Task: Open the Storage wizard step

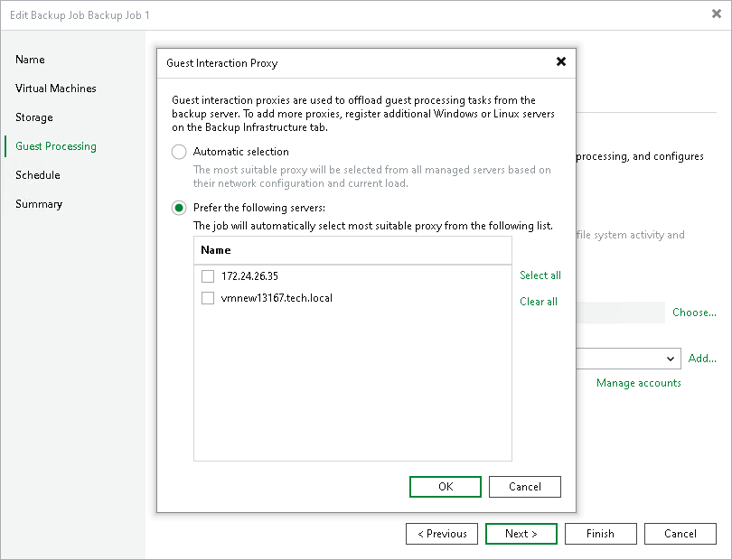Action: click(x=33, y=117)
